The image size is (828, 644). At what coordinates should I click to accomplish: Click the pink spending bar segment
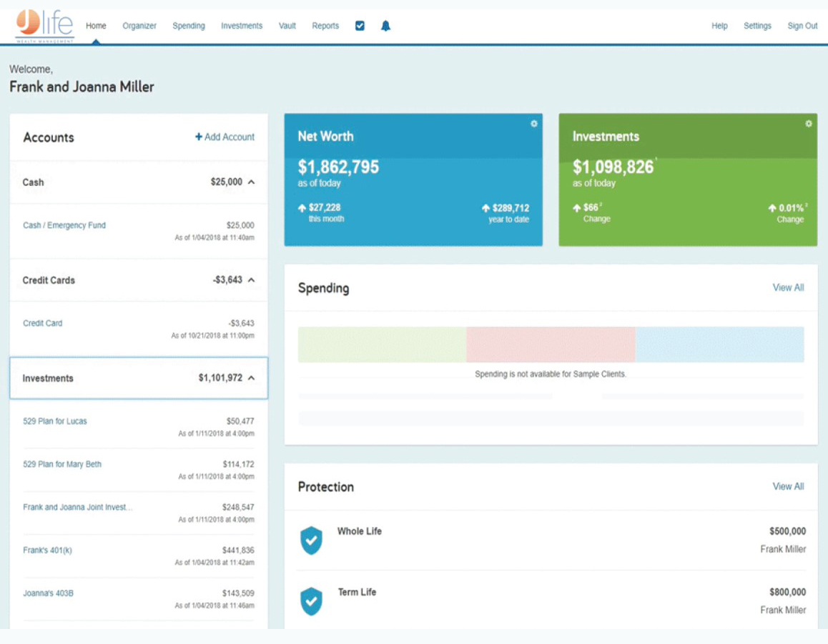pos(551,345)
